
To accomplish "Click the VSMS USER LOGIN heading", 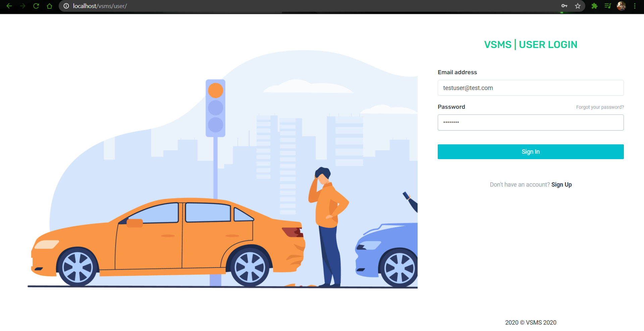I will click(x=531, y=44).
